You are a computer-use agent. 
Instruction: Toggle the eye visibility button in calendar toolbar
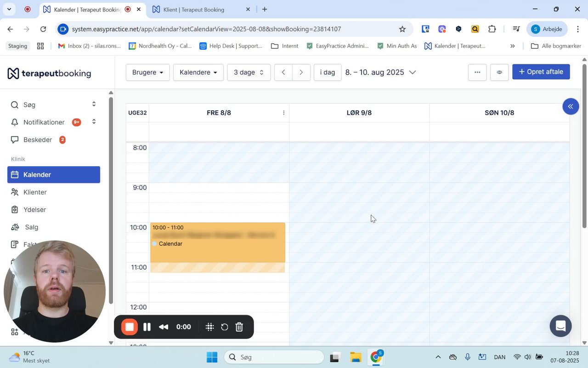pyautogui.click(x=499, y=72)
